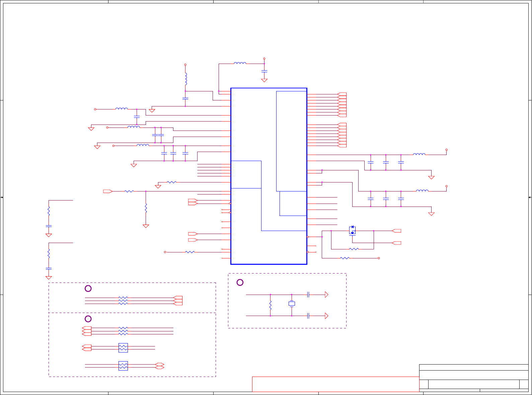
Task: Select the capacitor beside the top inductor
Action: 264,71
